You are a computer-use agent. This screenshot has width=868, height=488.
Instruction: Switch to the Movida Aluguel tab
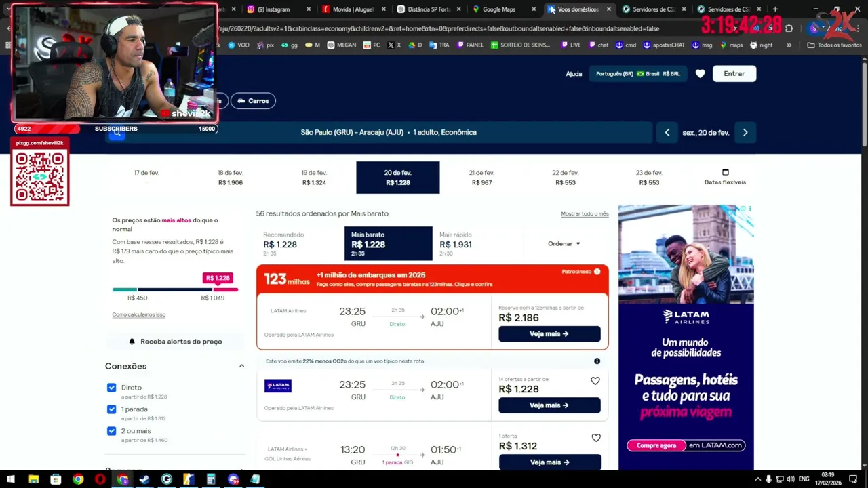point(353,9)
